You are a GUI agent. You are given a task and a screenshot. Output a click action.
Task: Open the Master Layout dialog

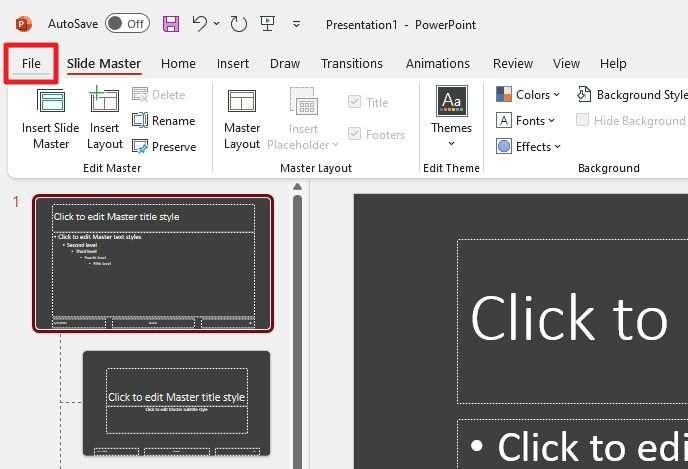coord(242,118)
